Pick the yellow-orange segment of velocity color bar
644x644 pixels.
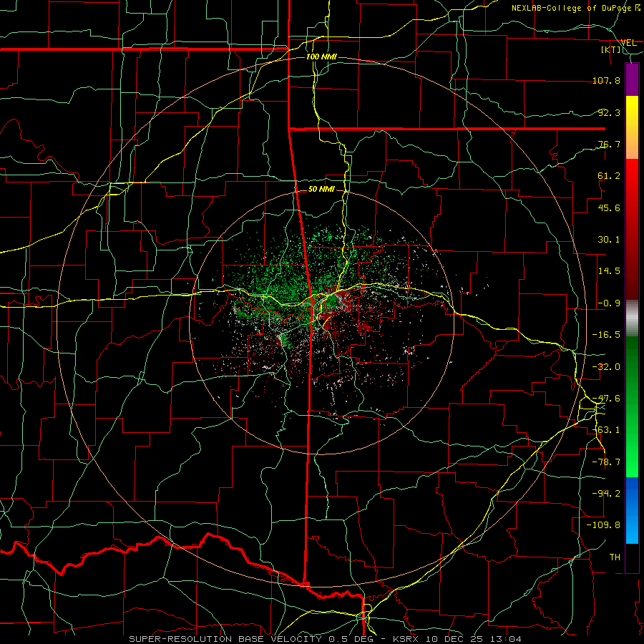[632, 127]
